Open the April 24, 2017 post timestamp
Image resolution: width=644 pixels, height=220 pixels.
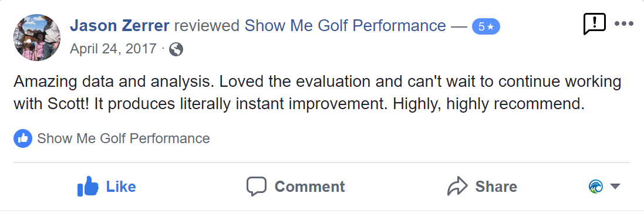pyautogui.click(x=113, y=49)
